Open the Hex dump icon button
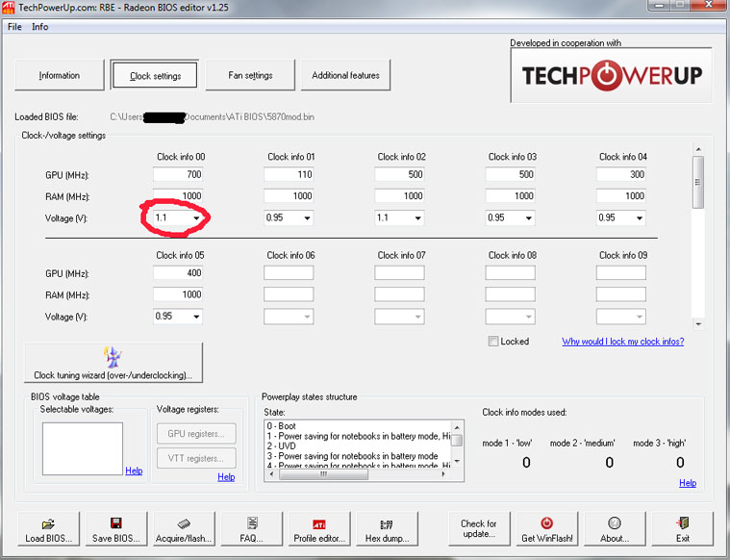 pos(387,529)
